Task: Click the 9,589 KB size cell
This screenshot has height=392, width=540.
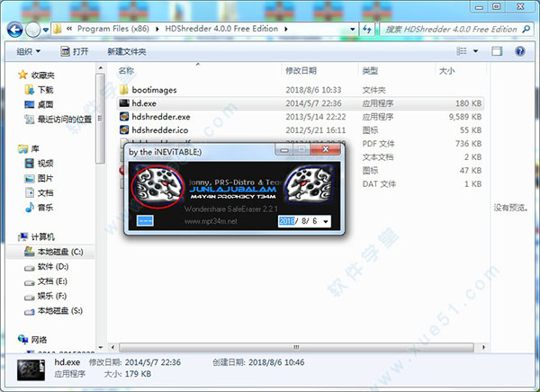Action: (465, 117)
